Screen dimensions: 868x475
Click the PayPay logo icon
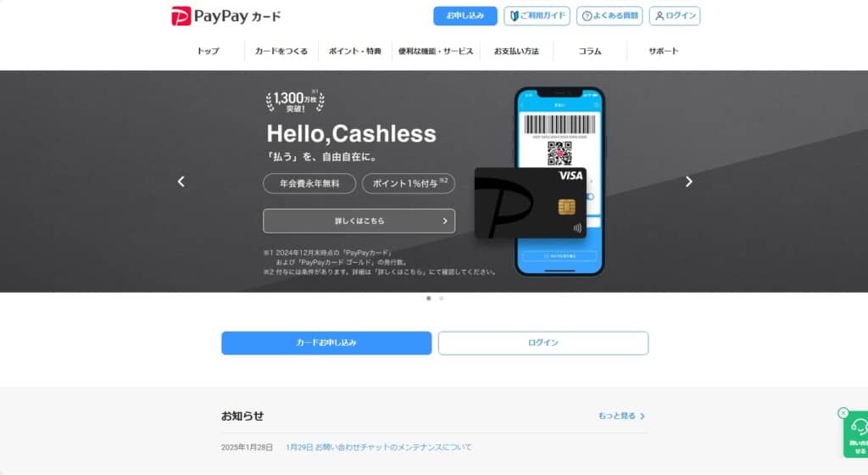181,16
